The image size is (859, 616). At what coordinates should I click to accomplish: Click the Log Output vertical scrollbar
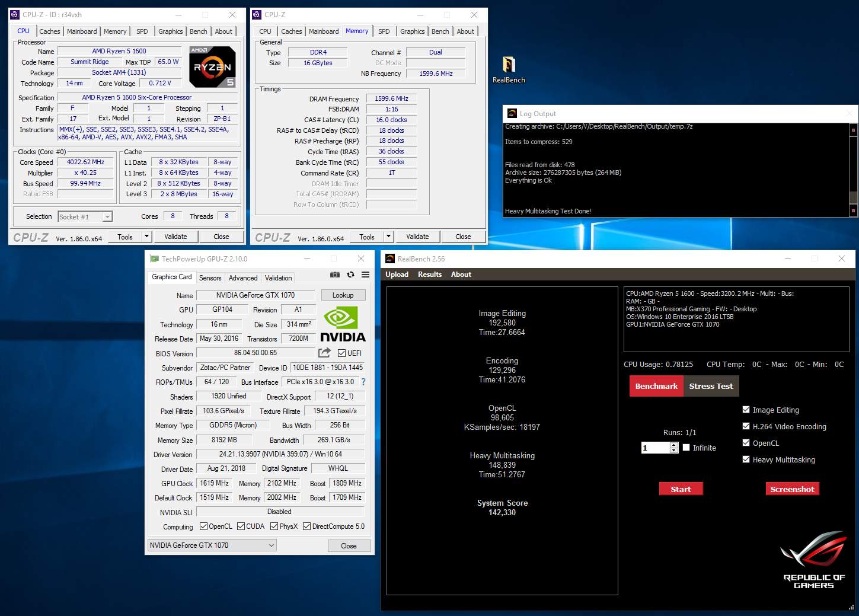853,170
